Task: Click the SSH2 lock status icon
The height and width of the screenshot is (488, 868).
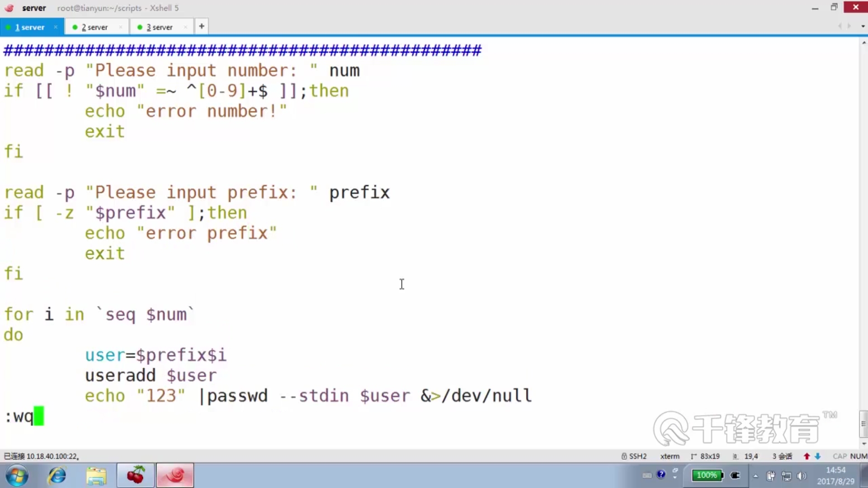Action: [x=624, y=456]
